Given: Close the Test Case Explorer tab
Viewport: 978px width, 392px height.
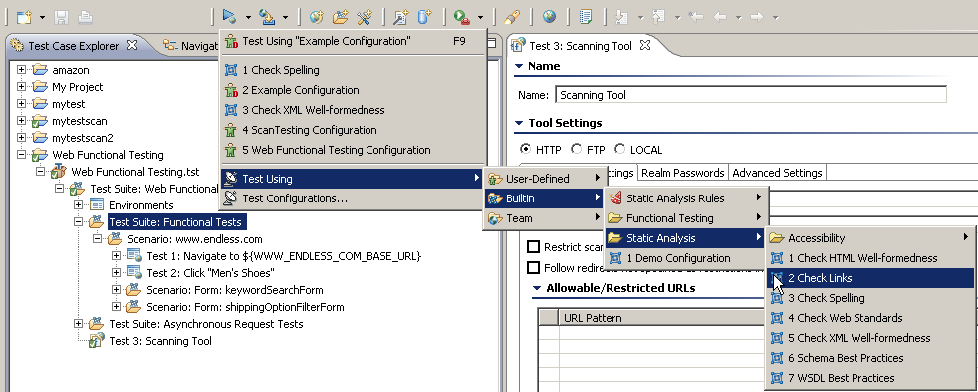Looking at the screenshot, I should click(x=131, y=45).
